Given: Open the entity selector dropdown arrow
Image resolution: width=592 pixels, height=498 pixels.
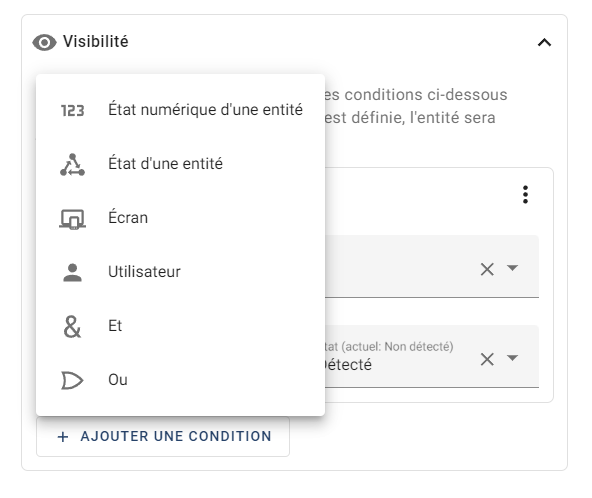Looking at the screenshot, I should point(512,268).
